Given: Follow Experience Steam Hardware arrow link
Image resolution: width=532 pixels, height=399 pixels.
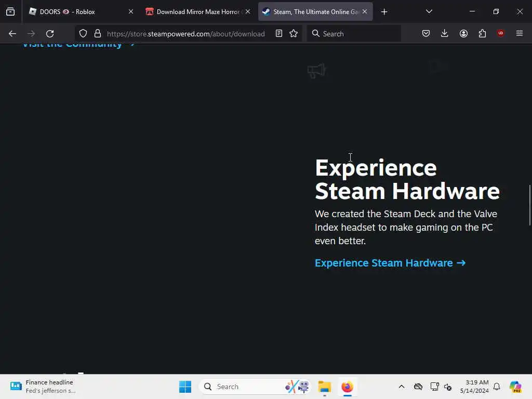Looking at the screenshot, I should point(390,263).
